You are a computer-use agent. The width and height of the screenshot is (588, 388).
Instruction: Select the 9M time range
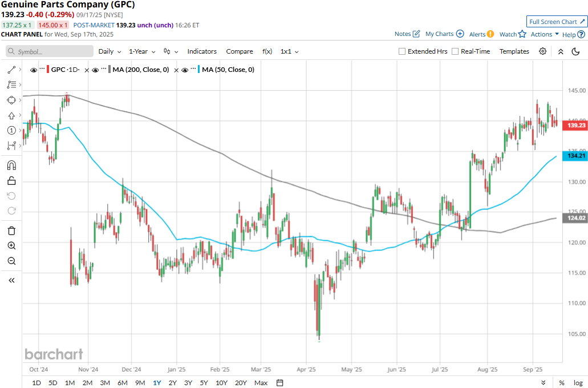[x=140, y=383]
